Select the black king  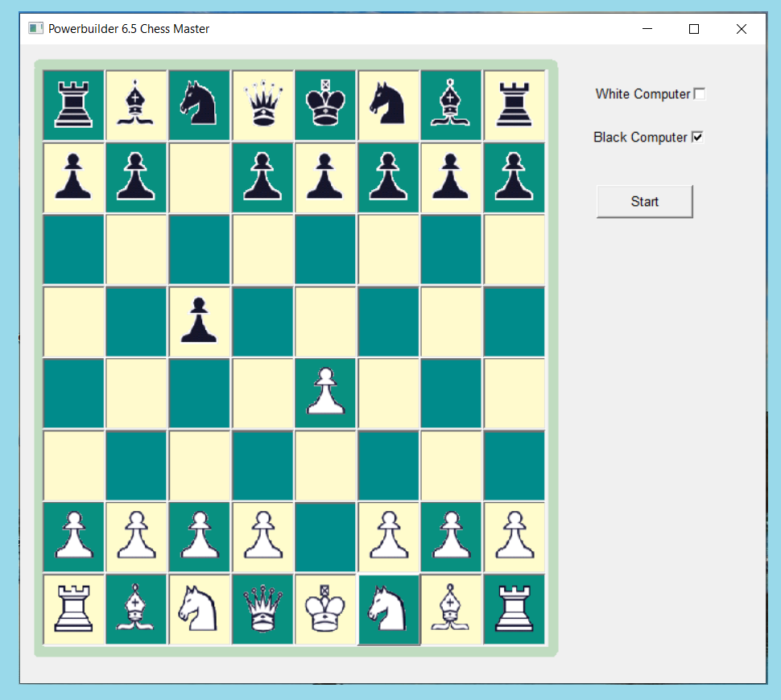point(325,105)
